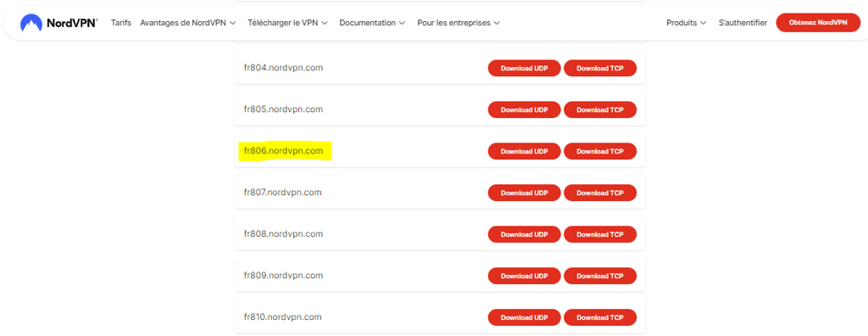This screenshot has height=336, width=868.
Task: Select fr810.nordvpn.com server name
Action: (283, 317)
